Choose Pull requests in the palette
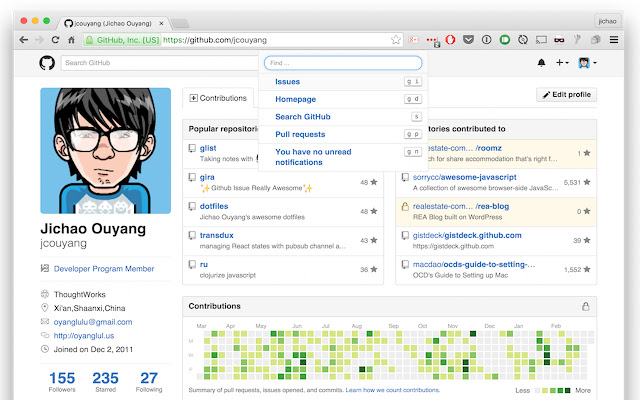 tap(343, 134)
